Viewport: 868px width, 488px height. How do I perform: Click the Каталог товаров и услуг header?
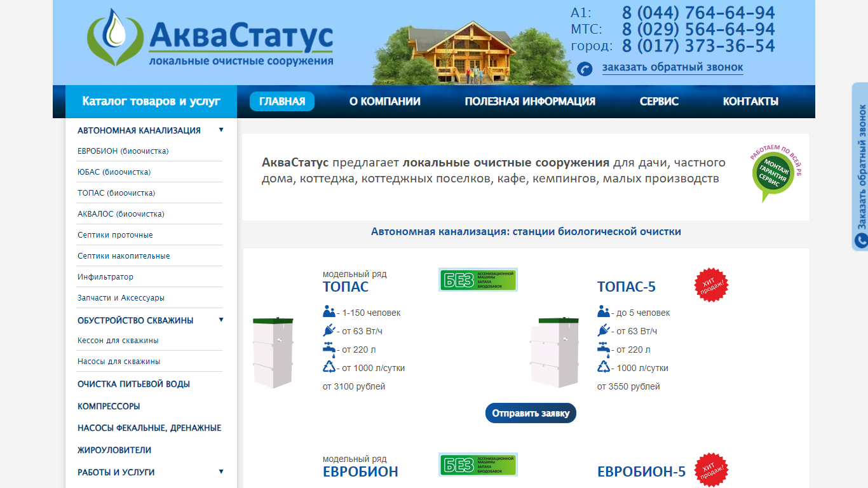151,101
